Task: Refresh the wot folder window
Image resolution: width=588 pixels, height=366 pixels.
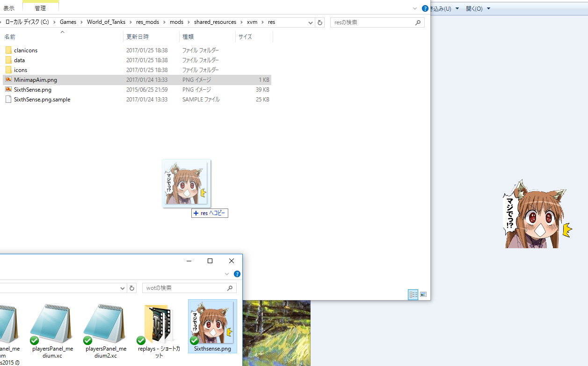Action: point(132,288)
